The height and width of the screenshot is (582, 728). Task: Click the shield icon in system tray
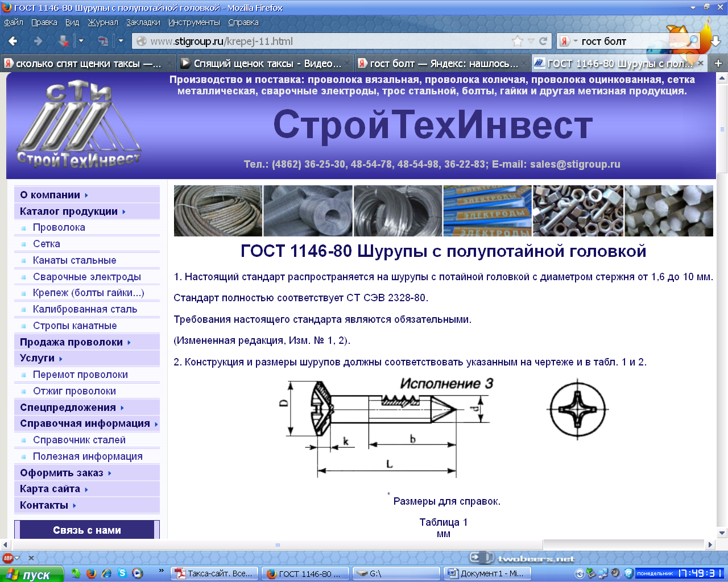[628, 573]
